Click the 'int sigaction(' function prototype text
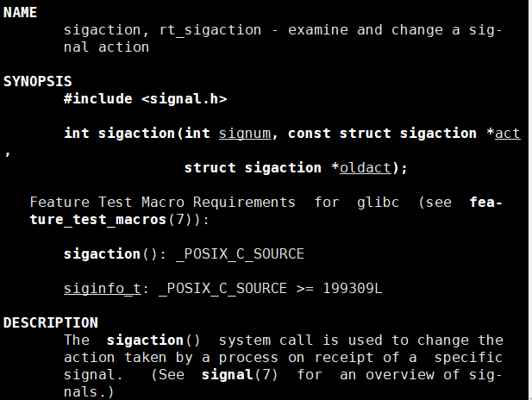Screen dimensions: 532x400 coord(136,133)
